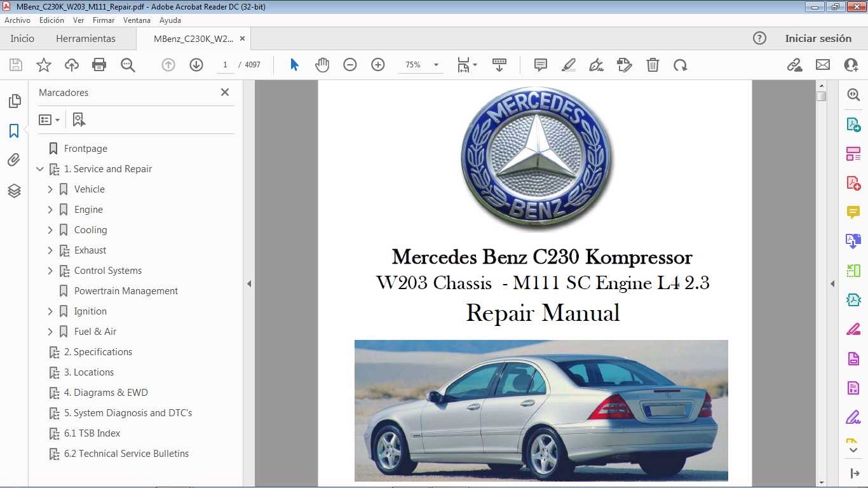Select the arrow selection tool
The width and height of the screenshot is (868, 488).
pyautogui.click(x=294, y=65)
